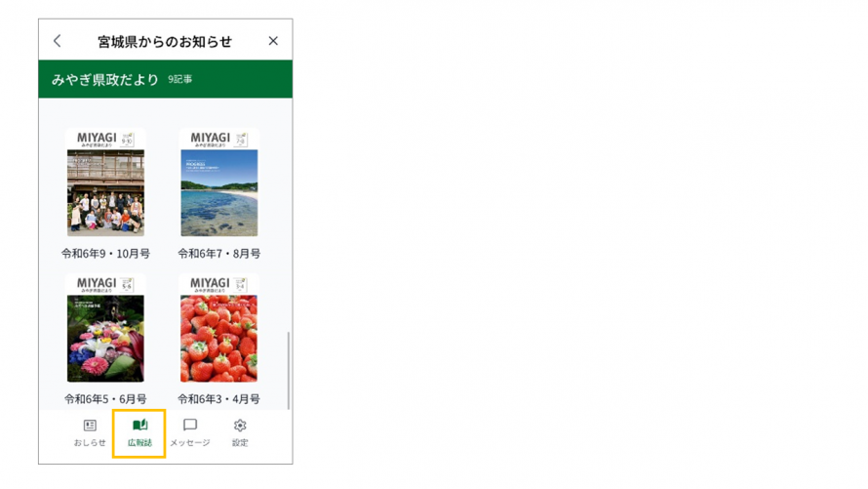Screen dimensions: 868x489
Task: Click the 令和6年3・4月号 caption text
Action: pos(219,399)
